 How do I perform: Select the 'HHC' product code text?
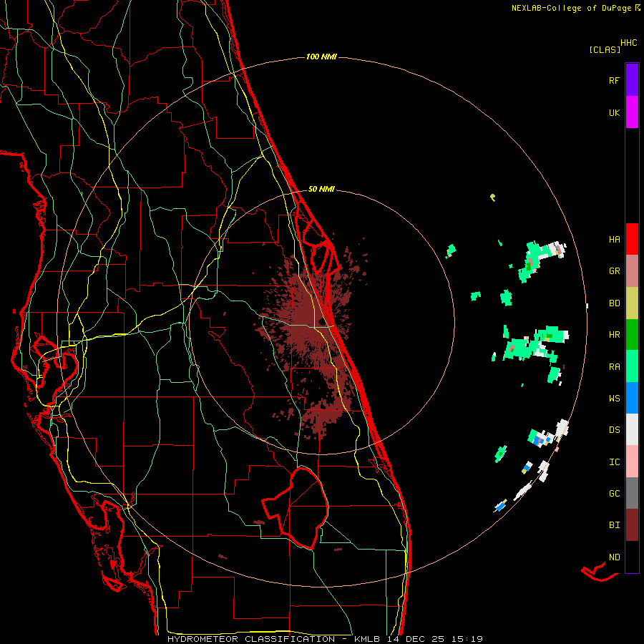628,43
